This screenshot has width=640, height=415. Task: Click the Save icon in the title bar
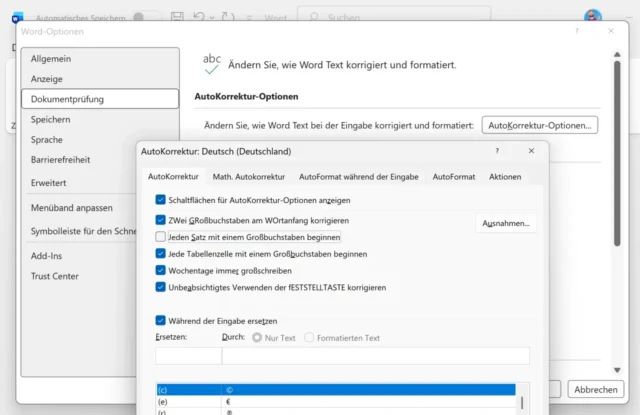177,17
